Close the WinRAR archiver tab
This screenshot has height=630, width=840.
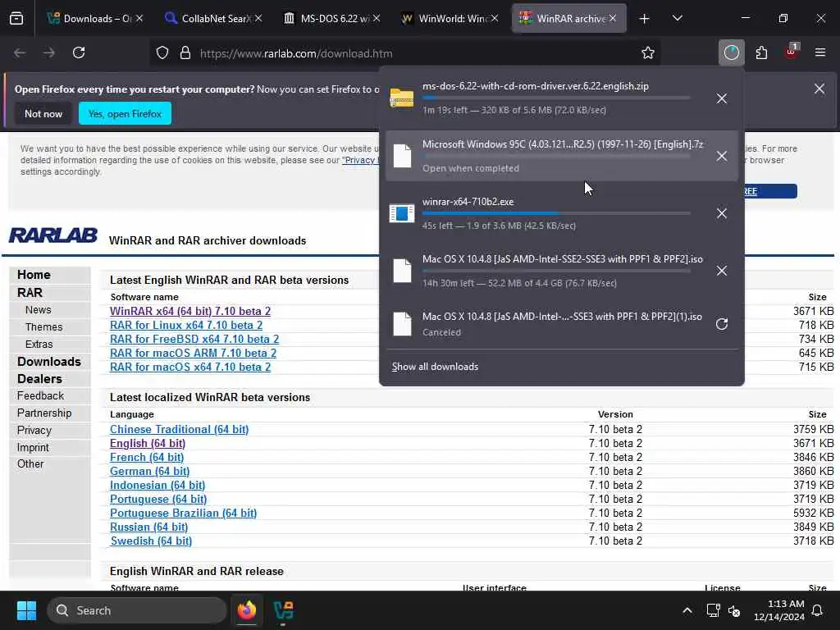click(612, 19)
